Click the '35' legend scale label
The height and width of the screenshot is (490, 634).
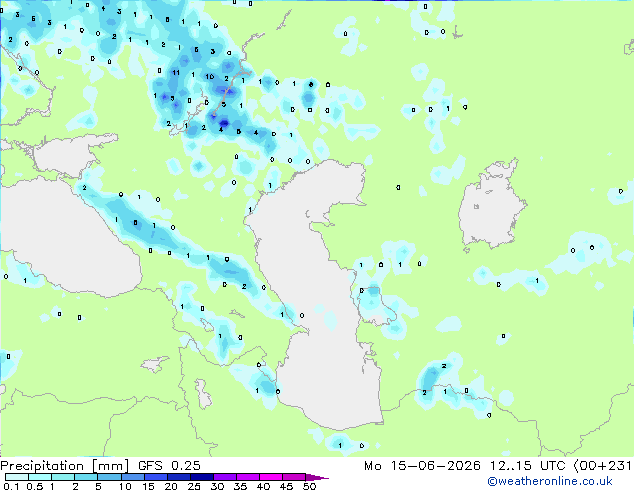coord(241,486)
